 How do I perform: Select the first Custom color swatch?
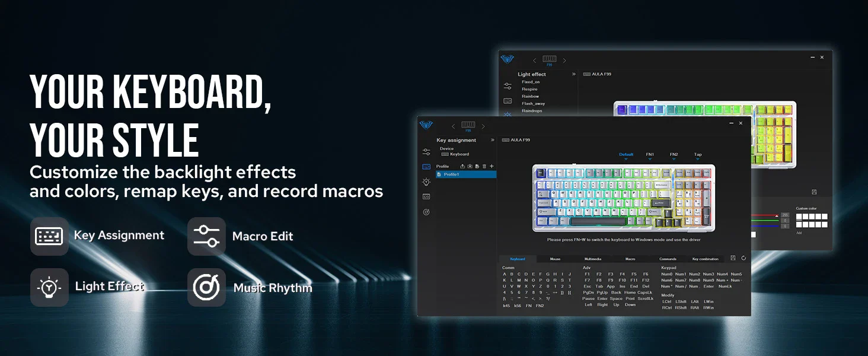point(799,217)
